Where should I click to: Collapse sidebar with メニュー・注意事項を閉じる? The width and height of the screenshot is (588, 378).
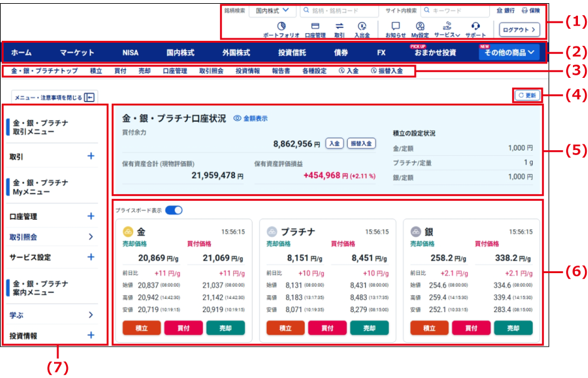tap(54, 97)
